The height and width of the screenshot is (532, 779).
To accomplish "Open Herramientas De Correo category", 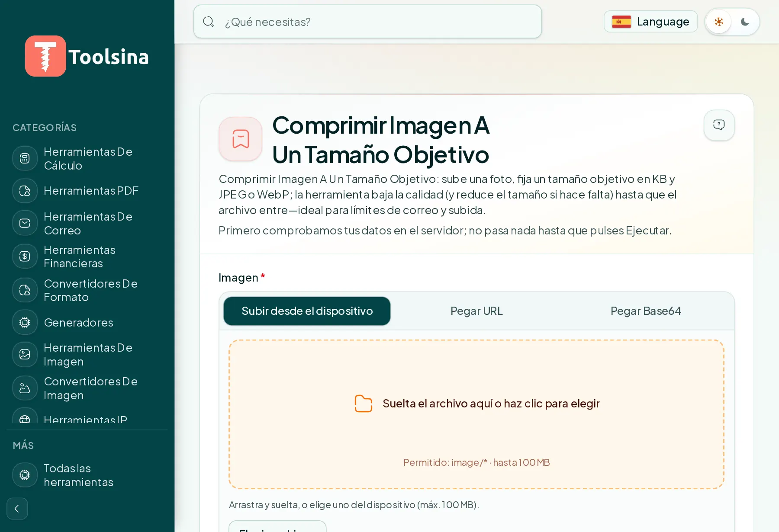I will (87, 223).
